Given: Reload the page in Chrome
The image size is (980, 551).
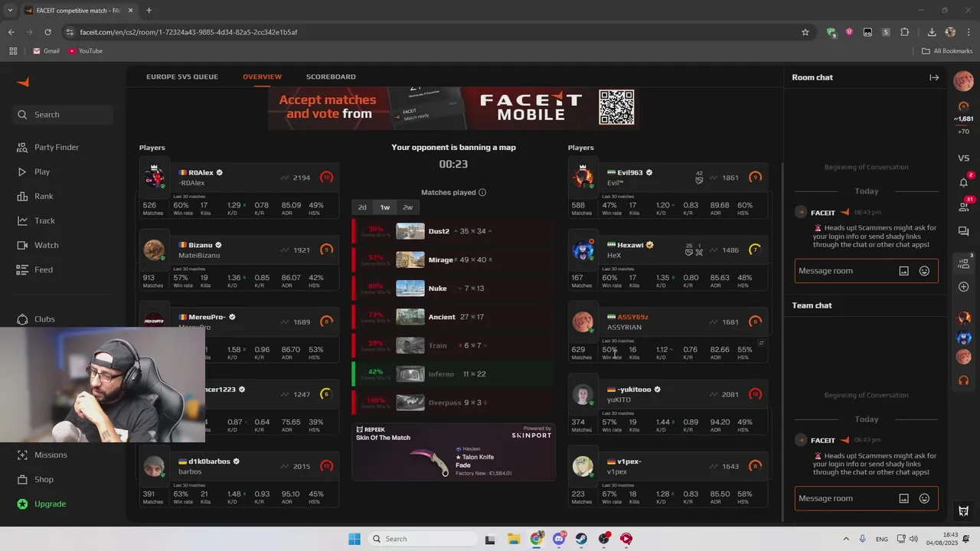Looking at the screenshot, I should click(x=47, y=32).
